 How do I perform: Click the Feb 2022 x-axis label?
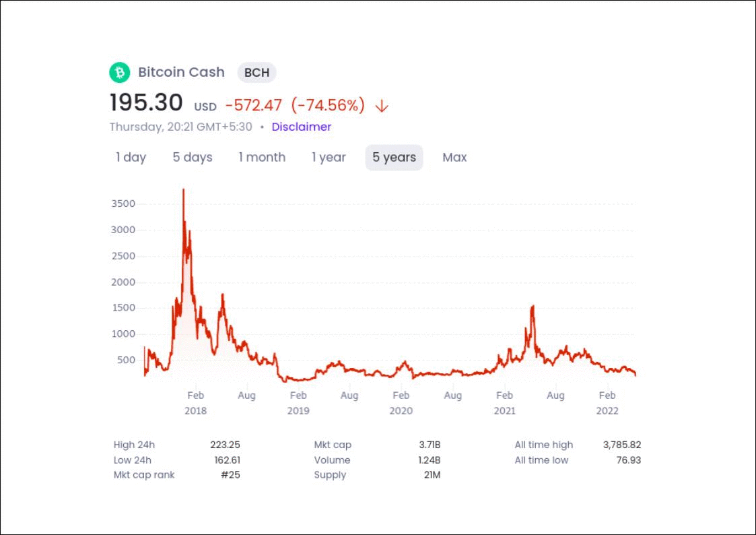click(x=607, y=403)
